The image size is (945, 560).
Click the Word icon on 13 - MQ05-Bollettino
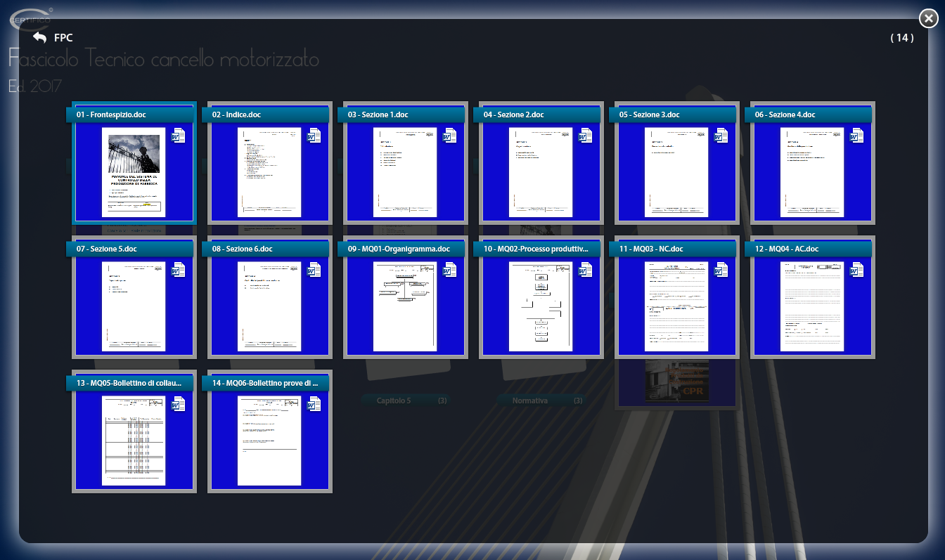pyautogui.click(x=179, y=404)
